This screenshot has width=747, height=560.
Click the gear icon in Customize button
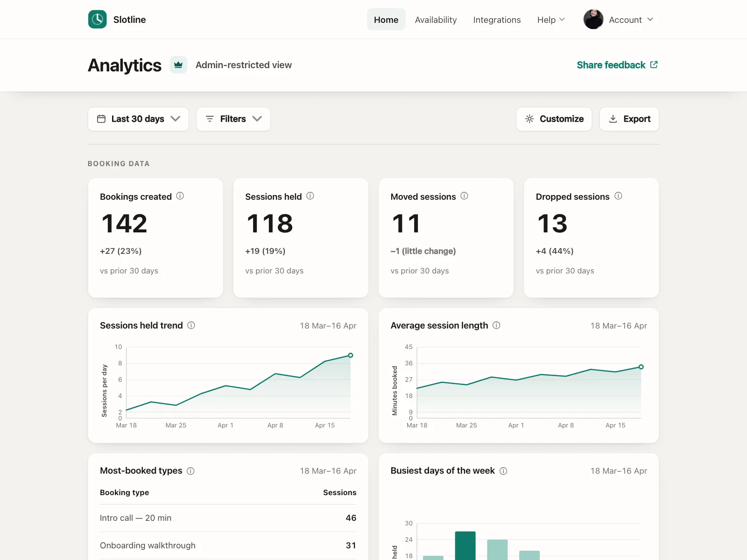(529, 119)
